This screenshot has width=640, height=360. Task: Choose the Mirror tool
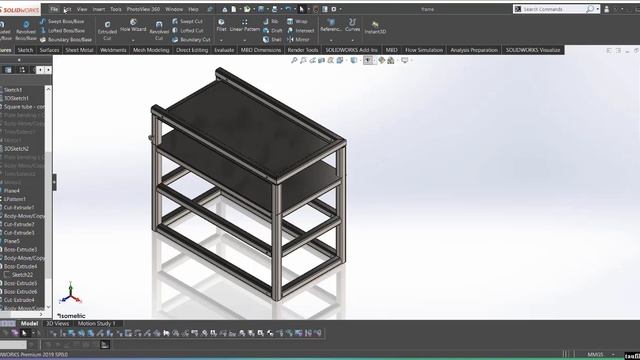click(298, 40)
